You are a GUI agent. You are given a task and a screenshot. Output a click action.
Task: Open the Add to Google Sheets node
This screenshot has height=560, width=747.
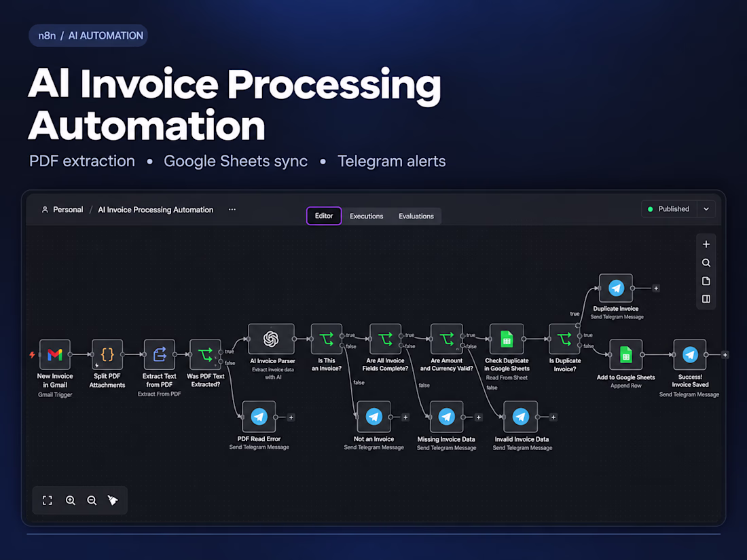pos(625,355)
